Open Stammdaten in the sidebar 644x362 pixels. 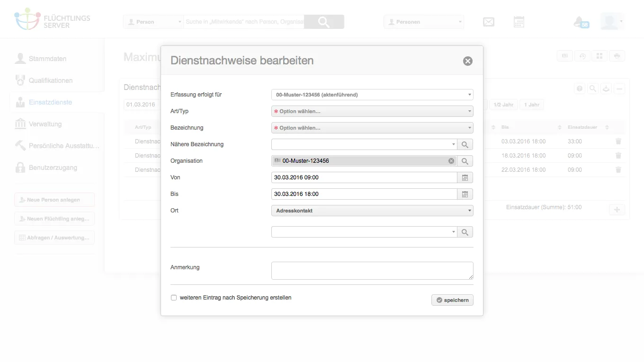pos(47,59)
